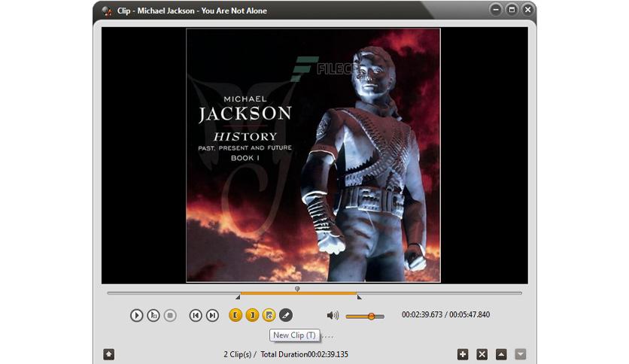Move the clip up in the list
The height and width of the screenshot is (364, 629).
coord(501,354)
